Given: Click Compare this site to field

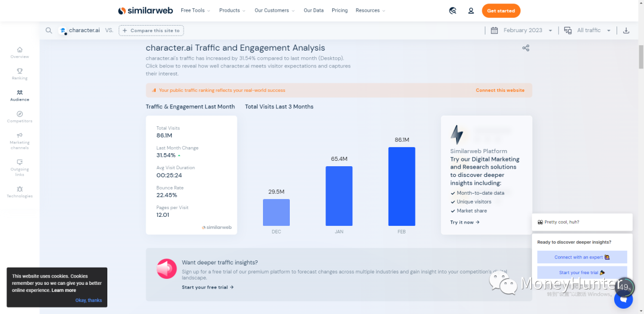Looking at the screenshot, I should click(151, 30).
